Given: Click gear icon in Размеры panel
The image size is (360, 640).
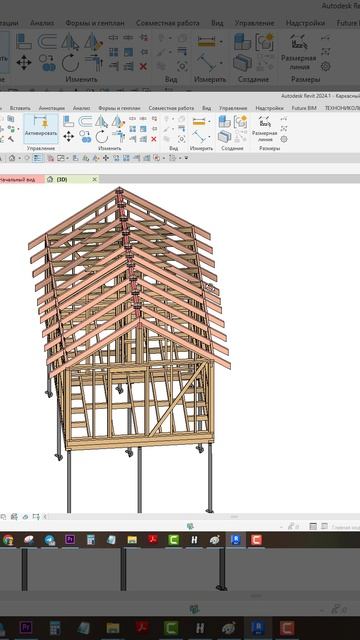Looking at the screenshot, I should [284, 139].
